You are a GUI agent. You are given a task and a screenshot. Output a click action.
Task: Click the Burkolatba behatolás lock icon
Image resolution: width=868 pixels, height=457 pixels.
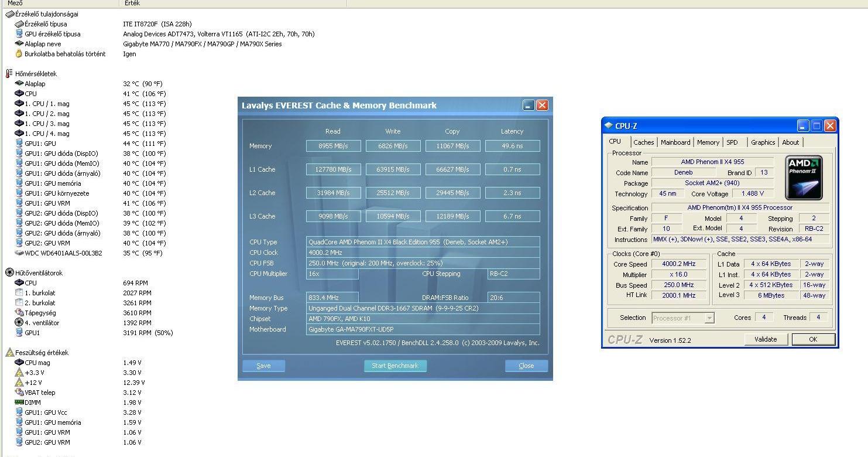(19, 54)
